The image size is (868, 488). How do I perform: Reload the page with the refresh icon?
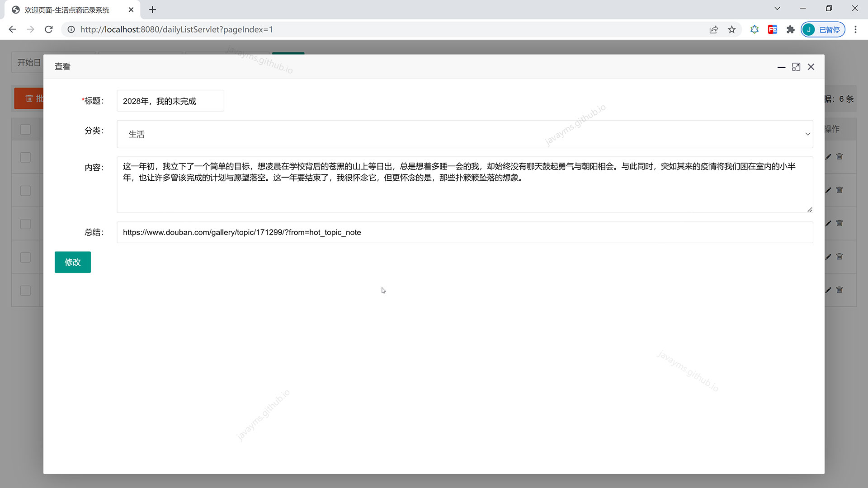coord(49,30)
